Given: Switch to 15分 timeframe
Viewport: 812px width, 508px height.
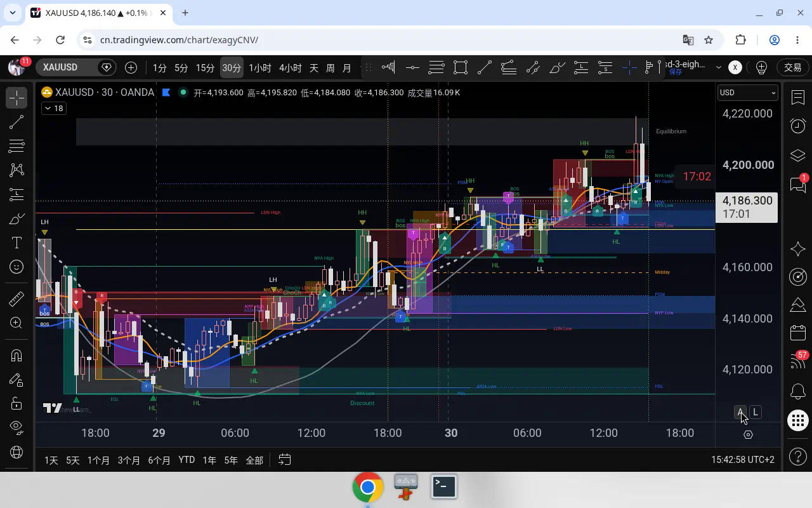Looking at the screenshot, I should (x=205, y=67).
